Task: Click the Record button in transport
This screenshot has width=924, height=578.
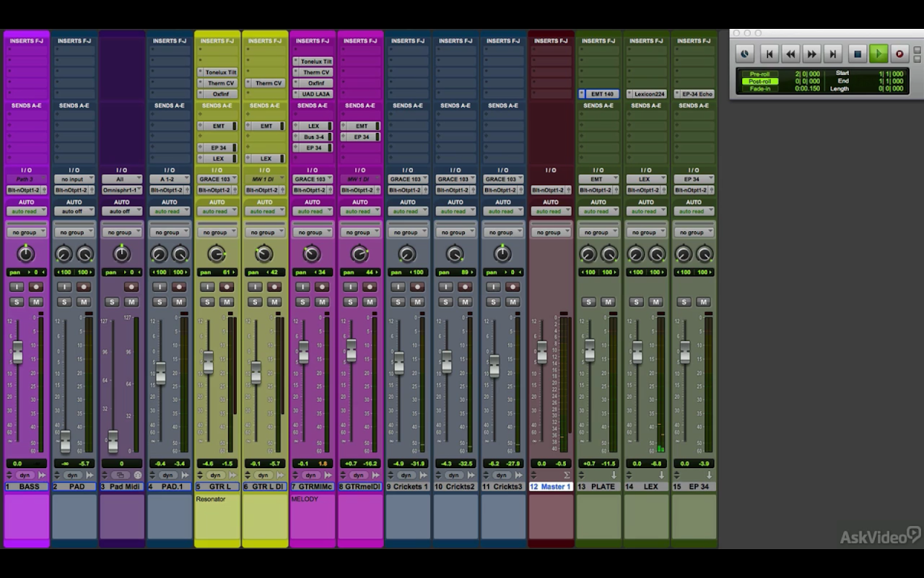Action: coord(899,53)
